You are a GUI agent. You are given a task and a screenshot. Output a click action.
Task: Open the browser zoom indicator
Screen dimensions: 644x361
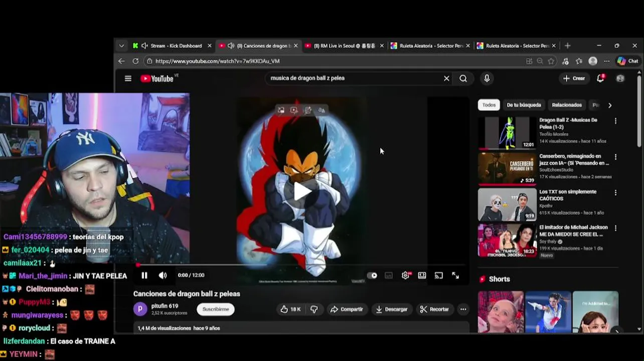(540, 61)
